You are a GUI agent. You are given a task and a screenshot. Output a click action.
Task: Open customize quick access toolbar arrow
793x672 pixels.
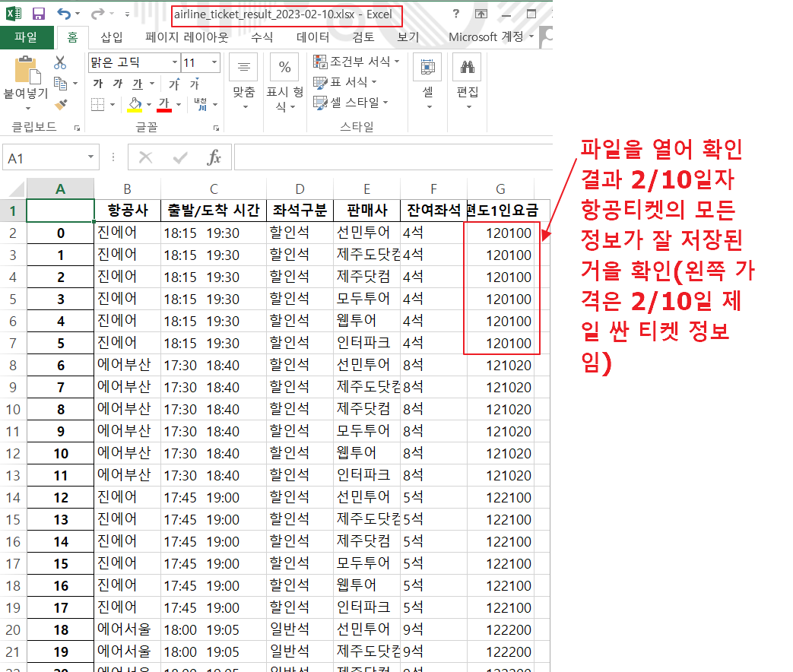[x=128, y=14]
